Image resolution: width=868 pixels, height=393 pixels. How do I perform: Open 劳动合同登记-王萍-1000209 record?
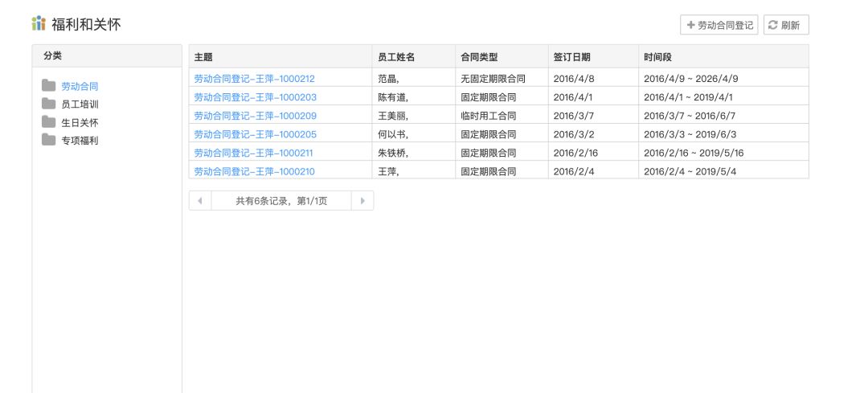tap(256, 116)
